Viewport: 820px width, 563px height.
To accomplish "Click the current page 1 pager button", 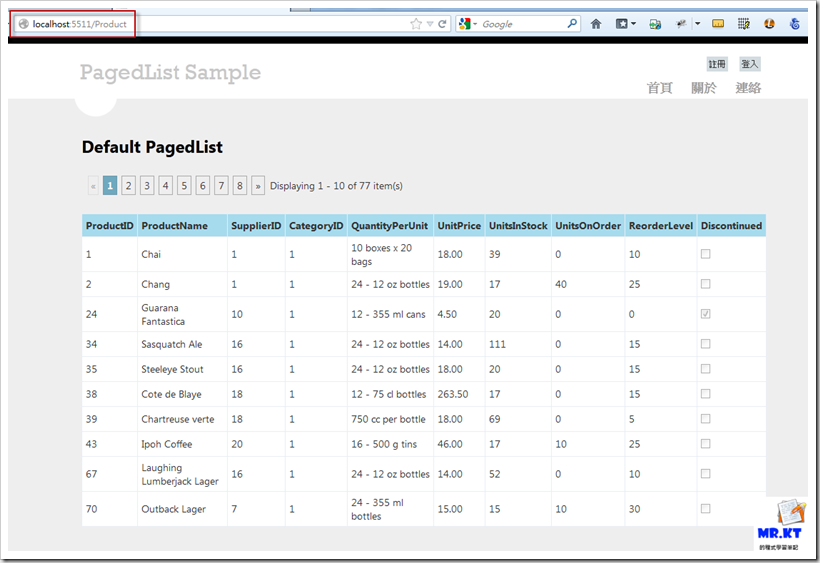I will [110, 186].
